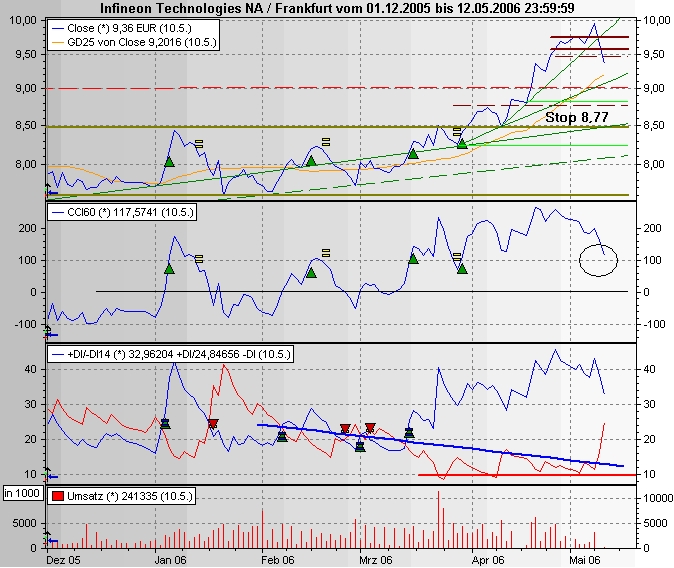
Task: Click January yellow marker on price chart
Action: (x=199, y=144)
